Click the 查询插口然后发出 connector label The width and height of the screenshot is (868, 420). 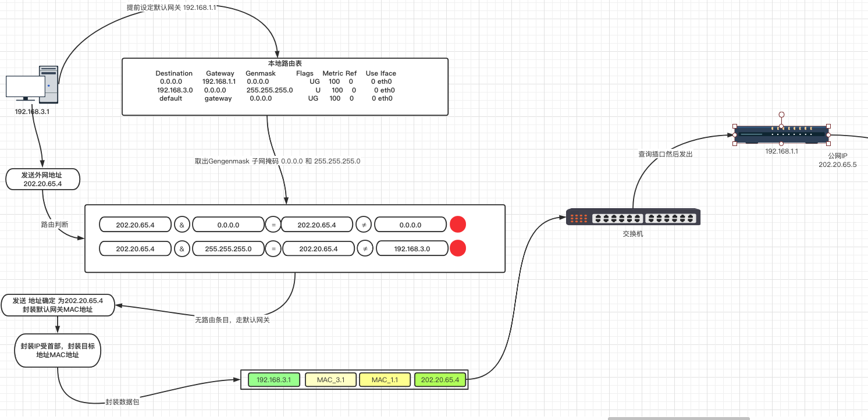(665, 155)
